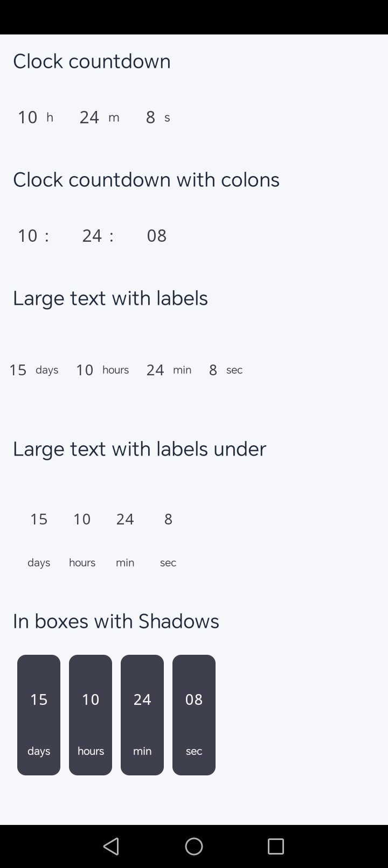The height and width of the screenshot is (868, 388).
Task: Click the 'Clock countdown' heading
Action: (92, 61)
